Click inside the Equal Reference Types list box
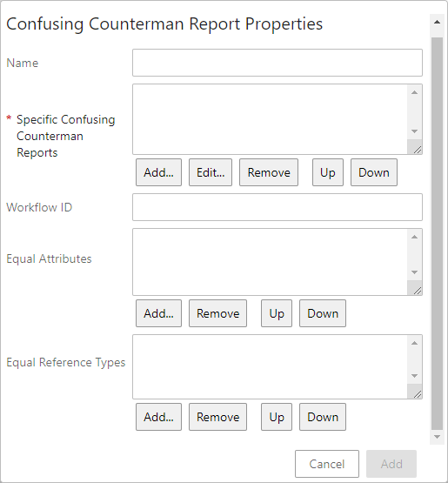448x483 pixels. click(x=270, y=367)
